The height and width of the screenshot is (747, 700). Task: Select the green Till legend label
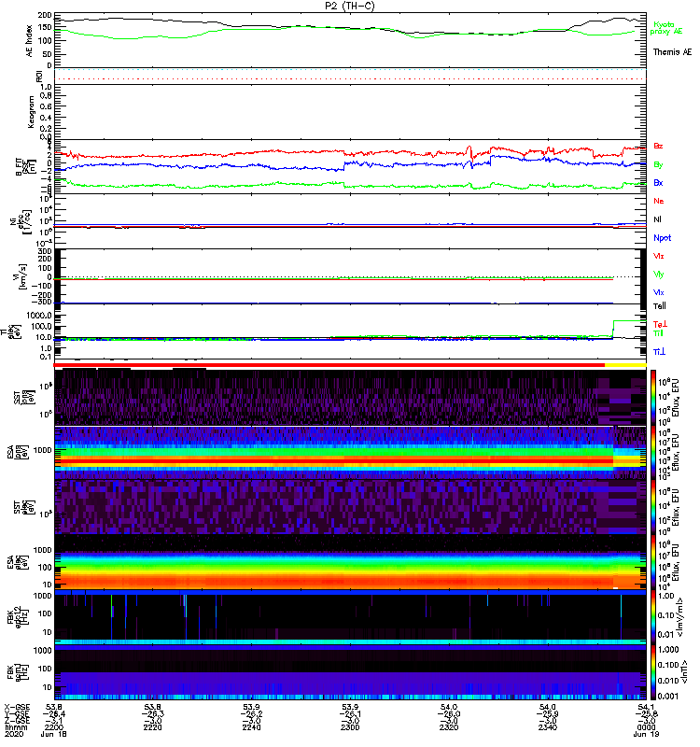click(x=658, y=333)
